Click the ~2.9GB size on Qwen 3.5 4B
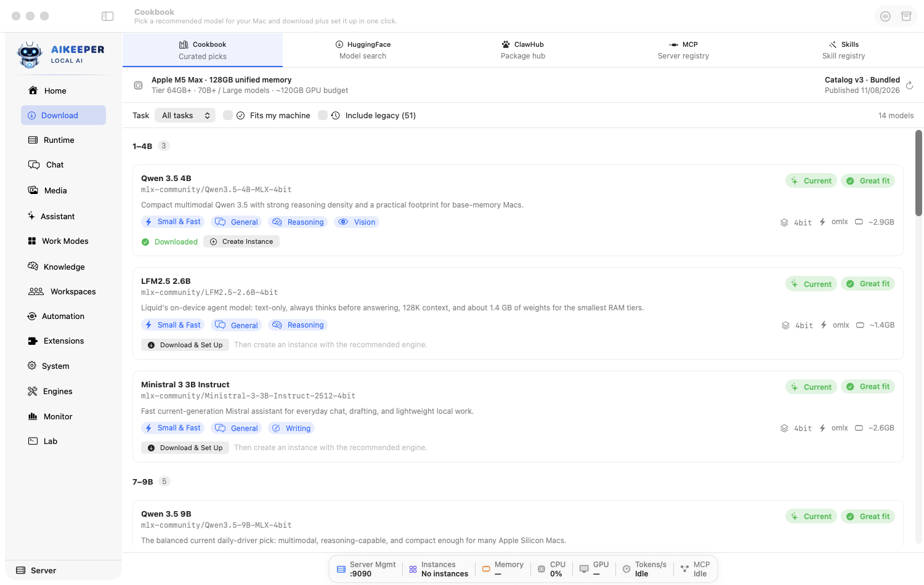Viewport: 924px width, 585px height. click(x=881, y=222)
